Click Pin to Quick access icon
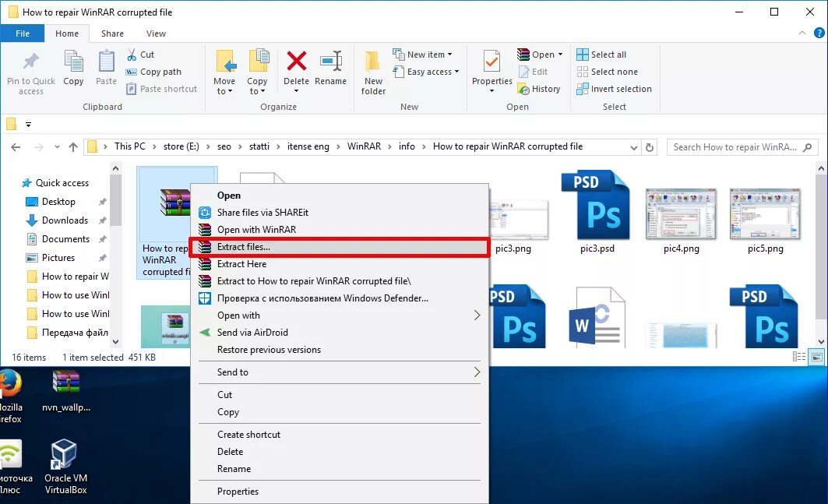Viewport: 828px width, 504px height. click(x=30, y=62)
